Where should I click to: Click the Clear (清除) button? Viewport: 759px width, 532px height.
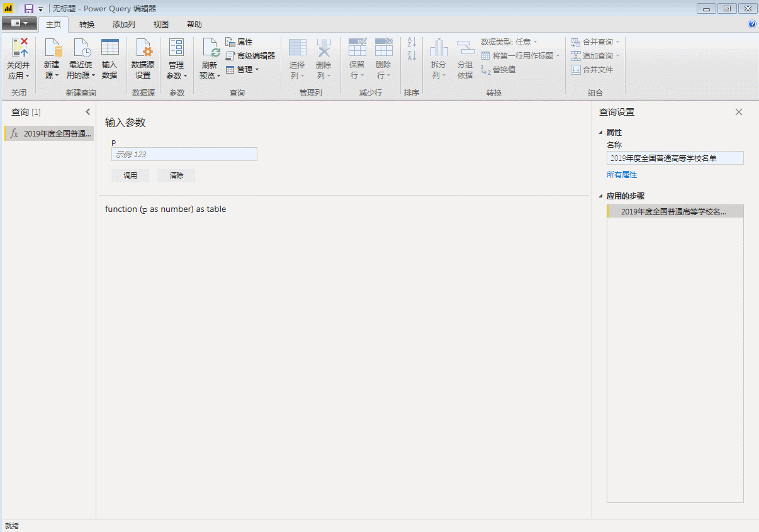coord(176,175)
